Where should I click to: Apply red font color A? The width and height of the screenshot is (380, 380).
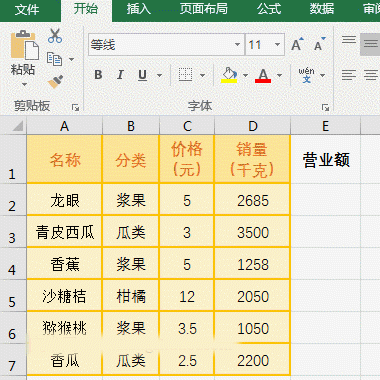tap(263, 75)
